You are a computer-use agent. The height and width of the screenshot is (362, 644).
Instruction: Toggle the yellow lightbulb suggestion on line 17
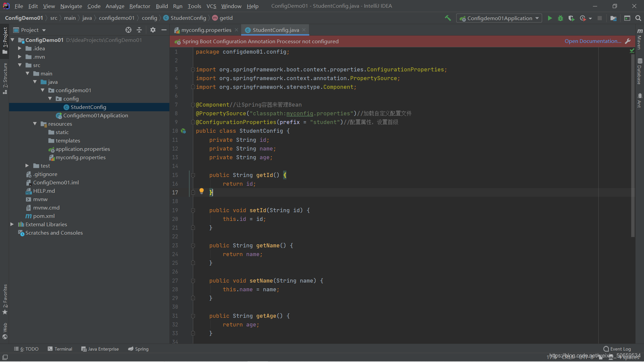coord(202,192)
